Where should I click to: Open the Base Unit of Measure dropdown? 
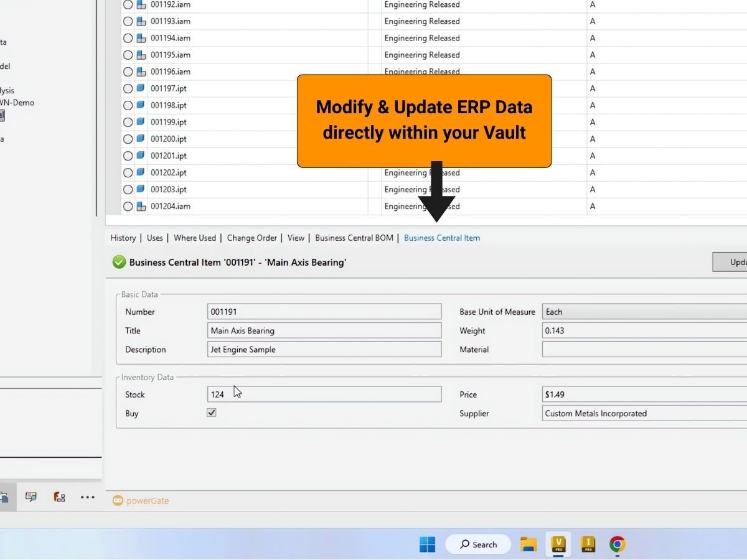click(x=644, y=312)
